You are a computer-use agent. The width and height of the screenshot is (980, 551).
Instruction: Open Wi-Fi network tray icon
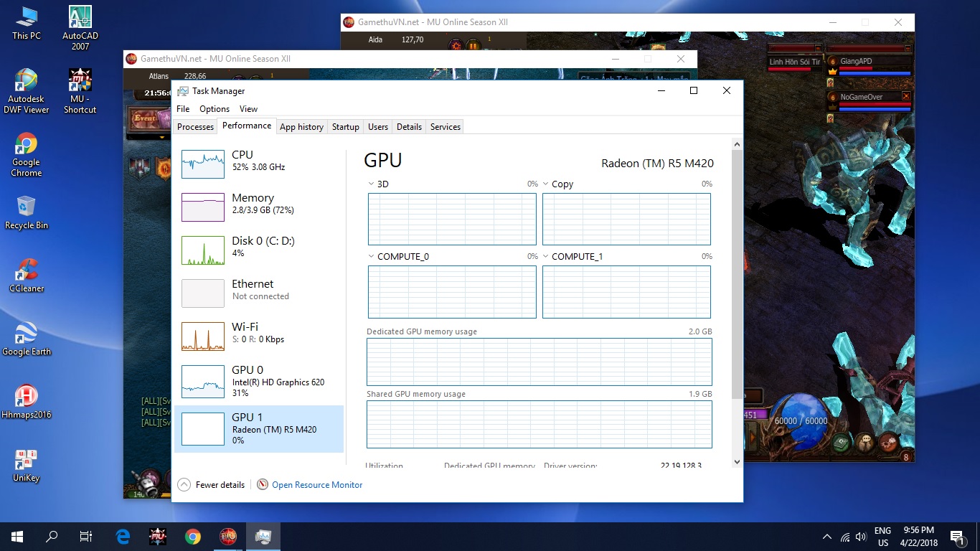click(x=844, y=537)
